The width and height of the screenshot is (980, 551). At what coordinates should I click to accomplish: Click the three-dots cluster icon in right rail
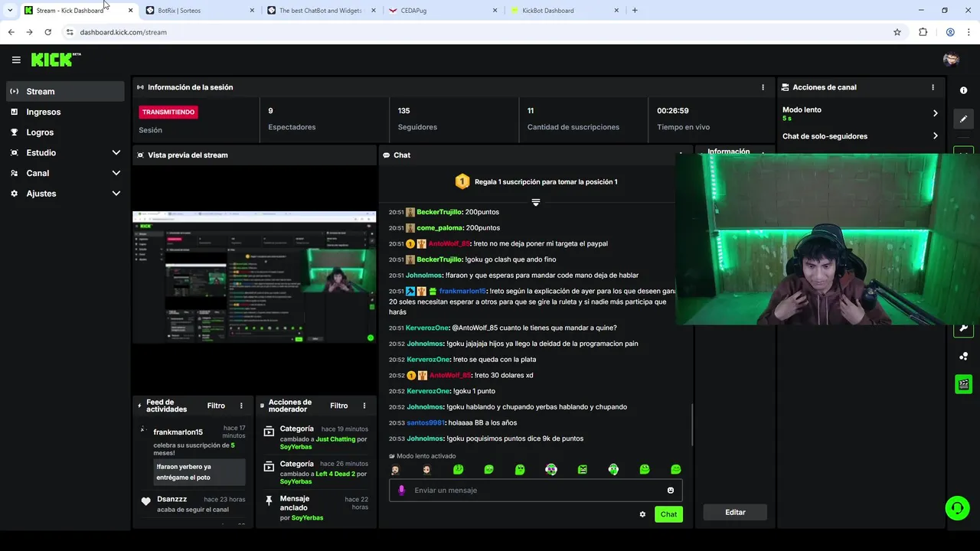click(963, 356)
